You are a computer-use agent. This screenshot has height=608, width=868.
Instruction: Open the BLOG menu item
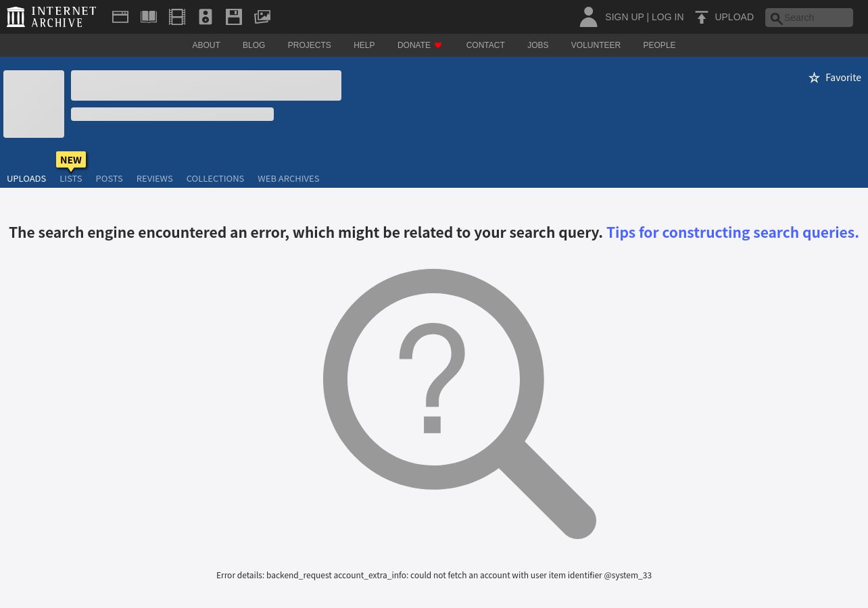point(254,45)
